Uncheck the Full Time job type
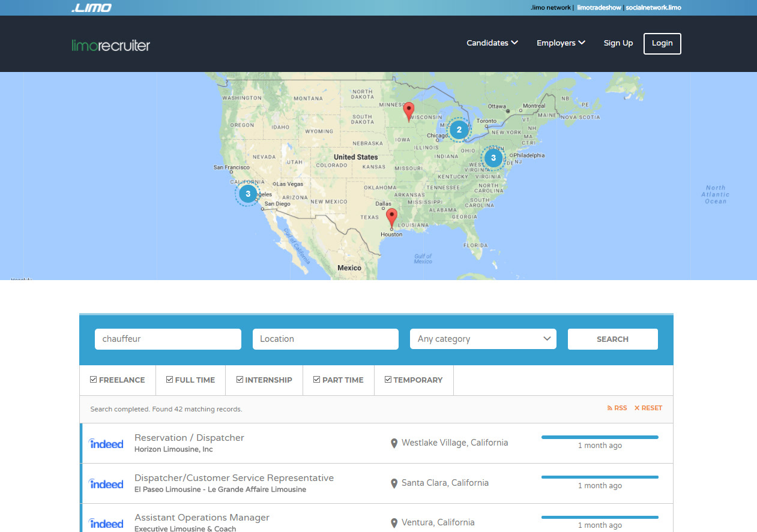This screenshot has height=532, width=757. [170, 380]
